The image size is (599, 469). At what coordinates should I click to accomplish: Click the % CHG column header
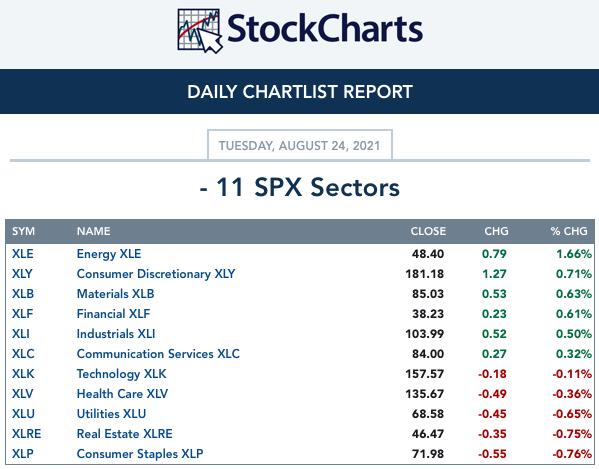(x=569, y=231)
